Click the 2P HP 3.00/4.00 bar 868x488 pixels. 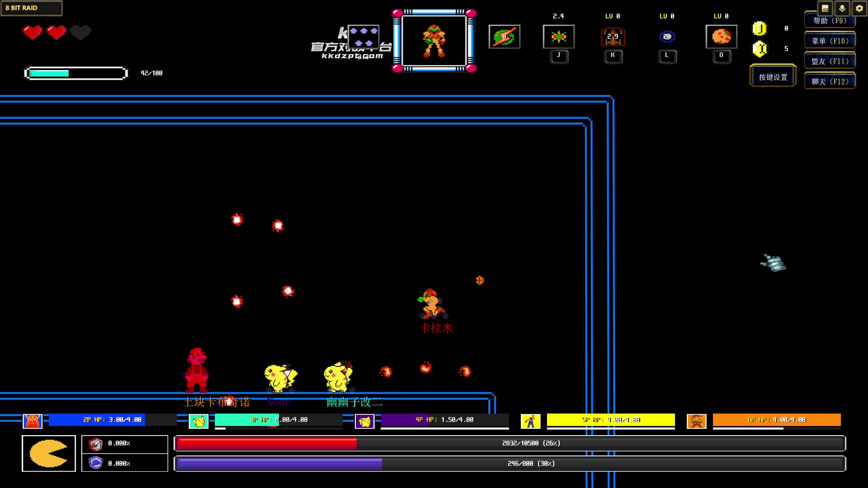coord(113,420)
